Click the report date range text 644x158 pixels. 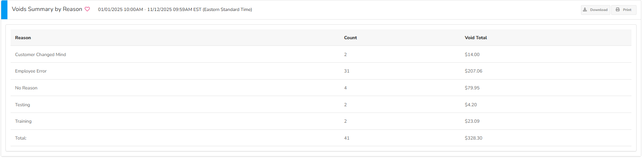pos(175,9)
